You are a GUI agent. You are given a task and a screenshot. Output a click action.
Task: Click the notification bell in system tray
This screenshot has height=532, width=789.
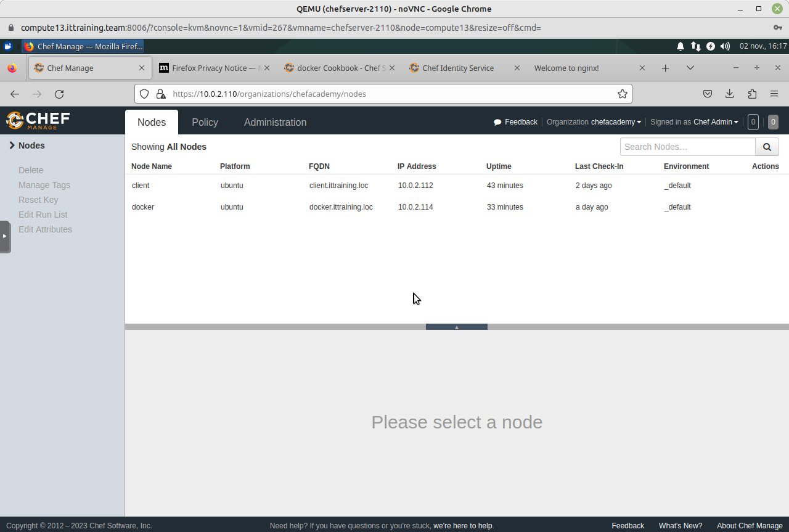coord(680,46)
